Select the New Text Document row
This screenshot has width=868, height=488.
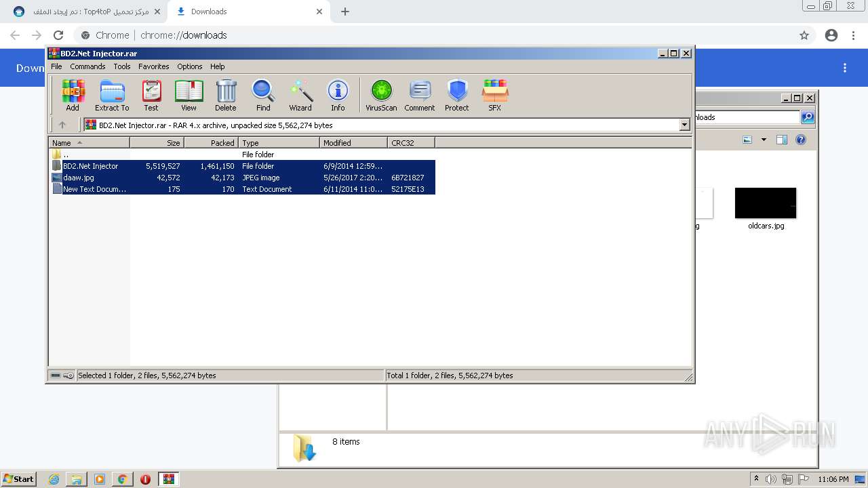(242, 189)
